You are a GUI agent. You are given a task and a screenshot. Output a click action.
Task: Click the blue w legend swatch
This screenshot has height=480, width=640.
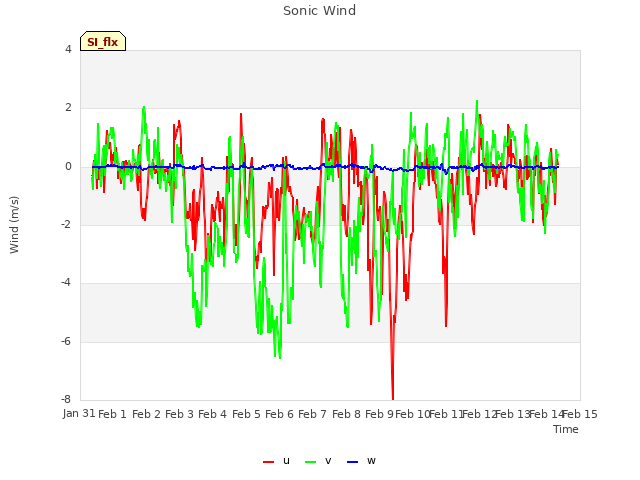[353, 462]
